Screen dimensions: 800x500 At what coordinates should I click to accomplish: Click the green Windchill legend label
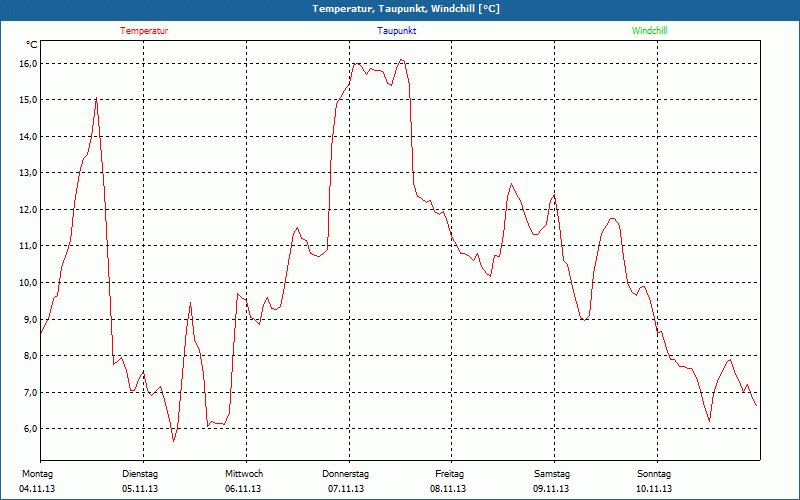[x=649, y=31]
